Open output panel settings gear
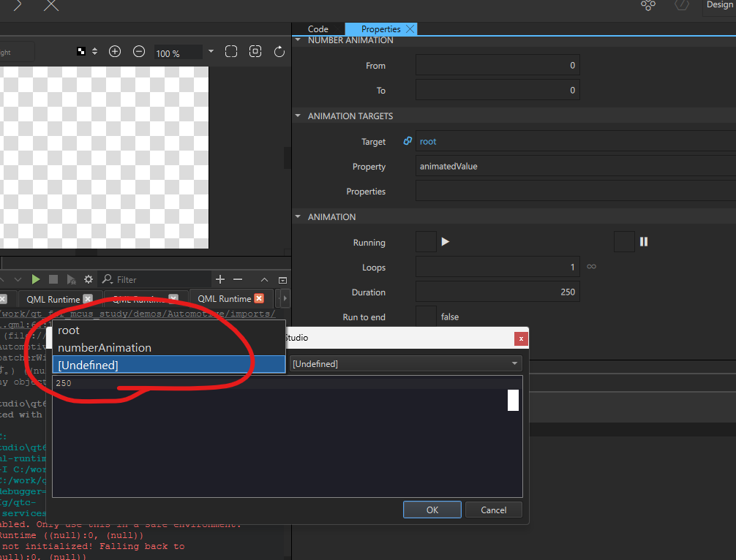736x560 pixels. point(89,279)
